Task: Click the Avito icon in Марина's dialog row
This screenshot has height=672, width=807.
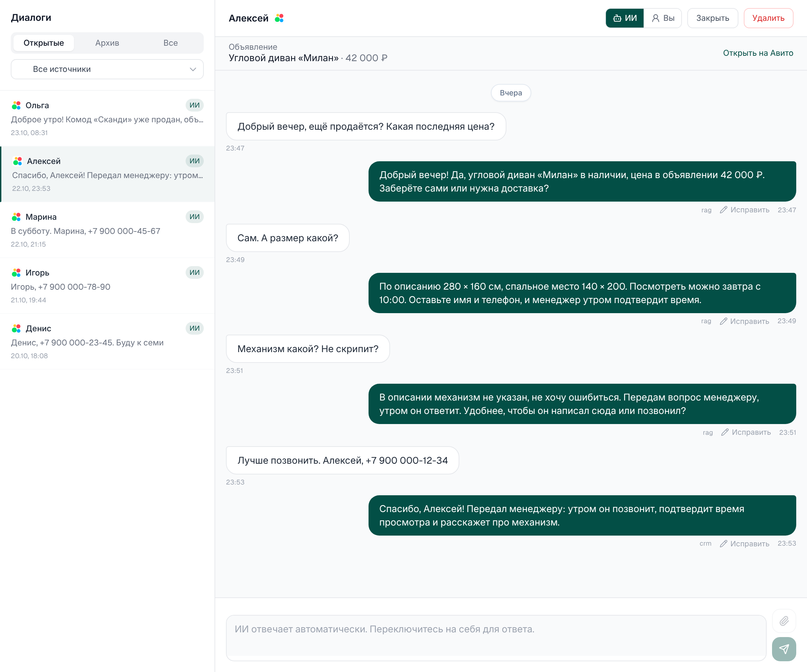Action: pyautogui.click(x=16, y=217)
